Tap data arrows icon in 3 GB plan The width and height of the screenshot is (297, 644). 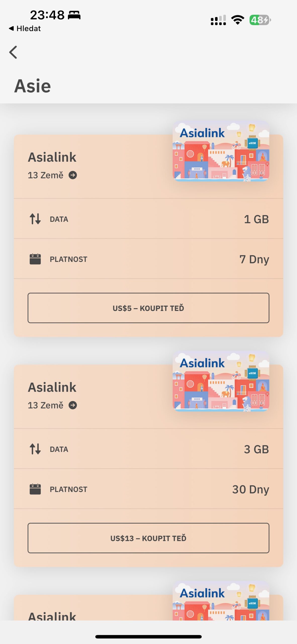(x=35, y=449)
